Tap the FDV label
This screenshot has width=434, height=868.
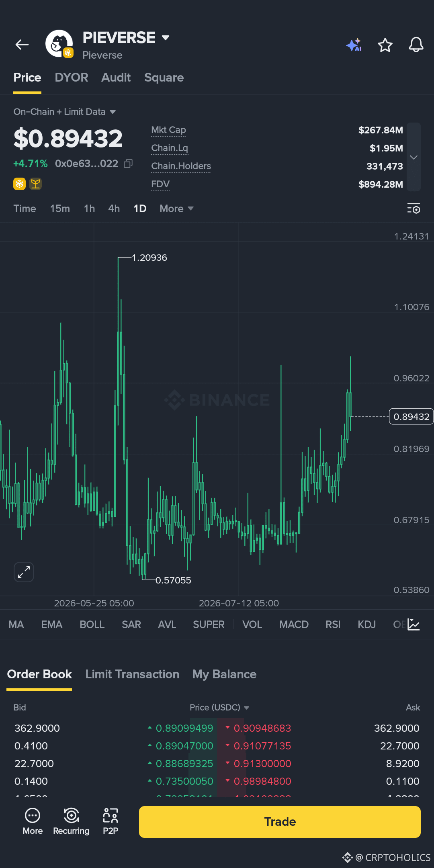[160, 184]
